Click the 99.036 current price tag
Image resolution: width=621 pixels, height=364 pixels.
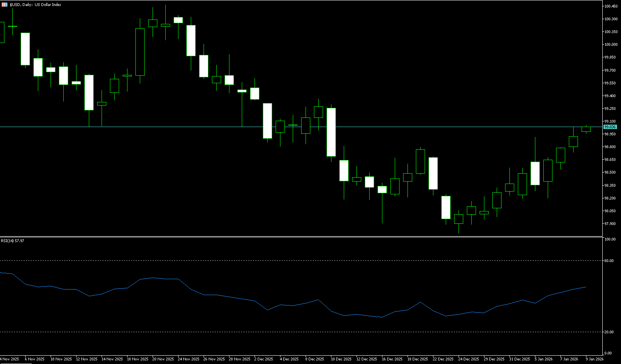click(x=610, y=127)
